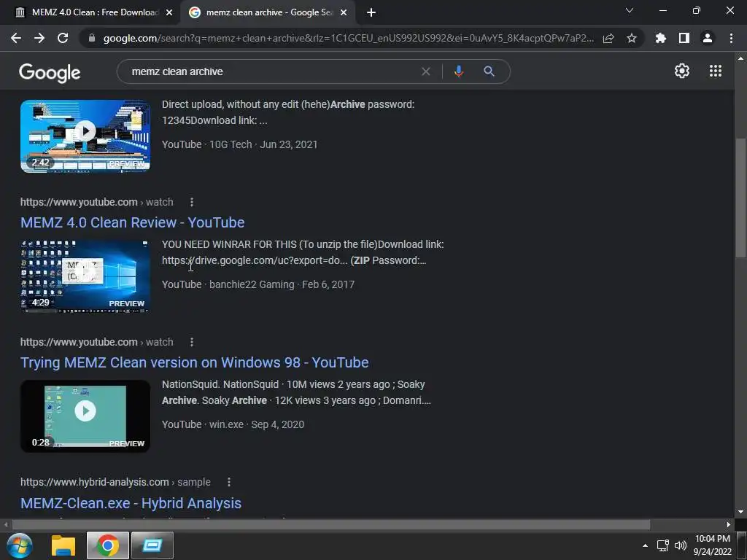Open the Google apps grid

[x=716, y=71]
